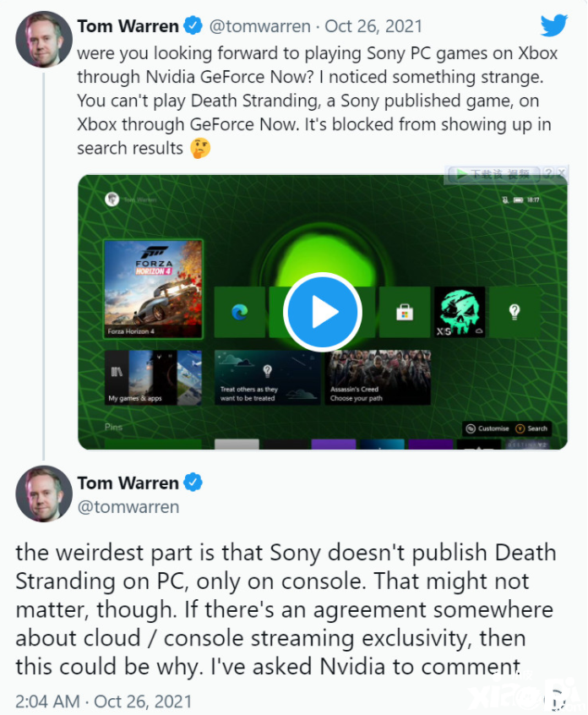Click the 下载该视频 download video button
The width and height of the screenshot is (588, 715).
pyautogui.click(x=494, y=174)
